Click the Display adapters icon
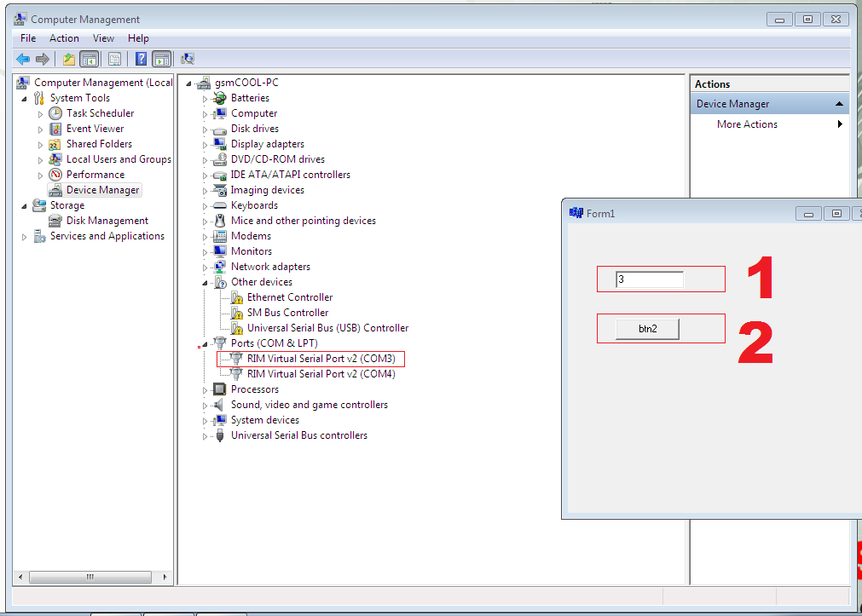The height and width of the screenshot is (616, 862). click(219, 144)
